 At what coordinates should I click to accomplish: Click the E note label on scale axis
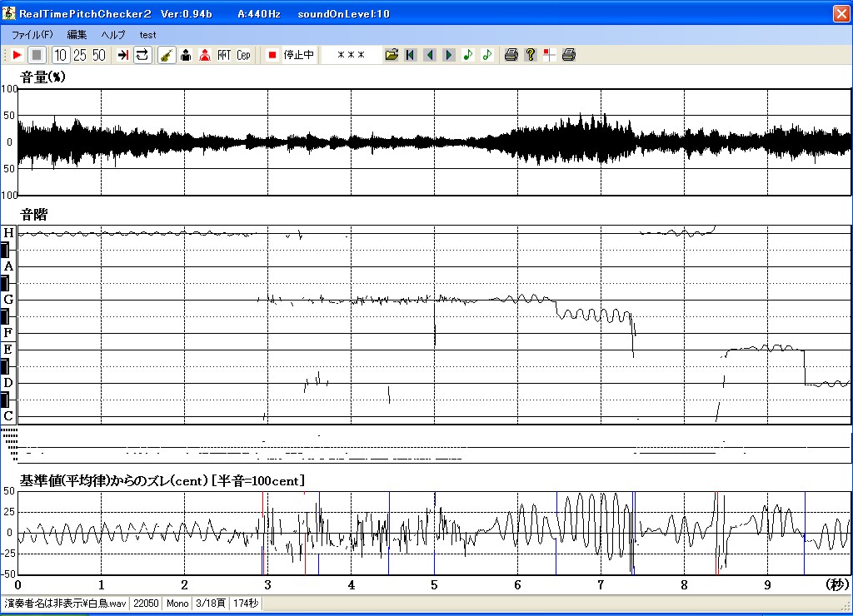tap(8, 350)
